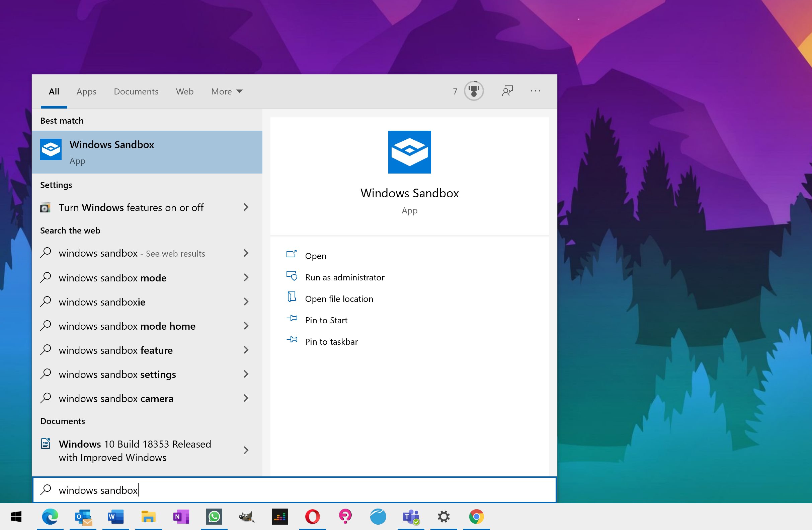Image resolution: width=812 pixels, height=530 pixels.
Task: Switch to the Apps tab
Action: [x=86, y=91]
